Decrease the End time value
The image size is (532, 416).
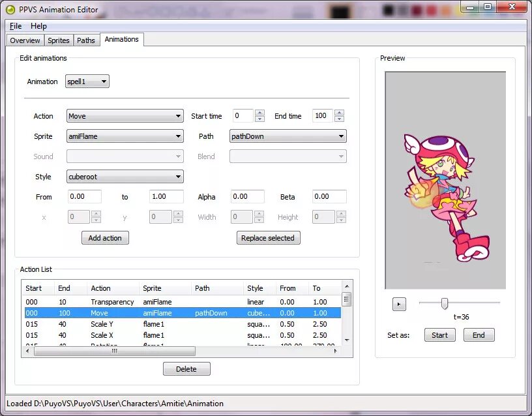(339, 119)
